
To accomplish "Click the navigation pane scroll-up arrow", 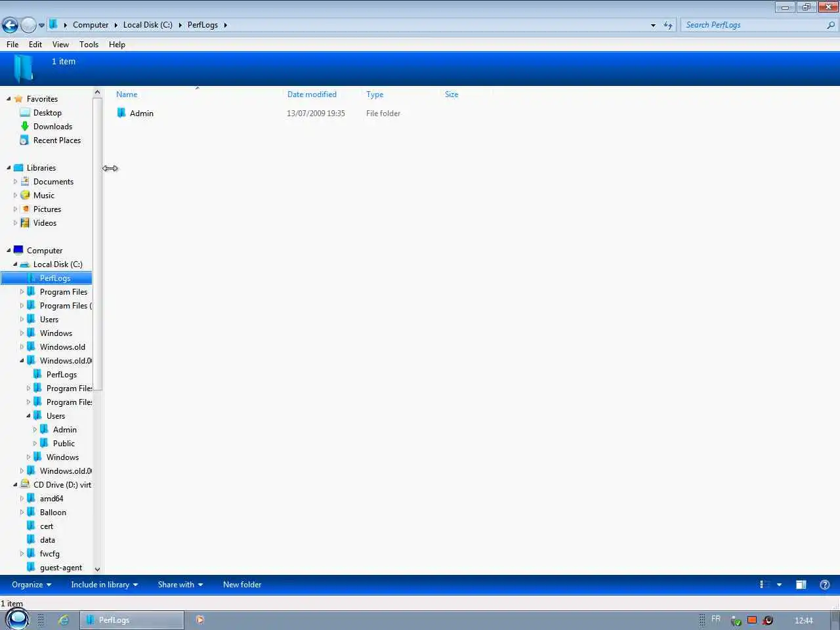I will 97,93.
